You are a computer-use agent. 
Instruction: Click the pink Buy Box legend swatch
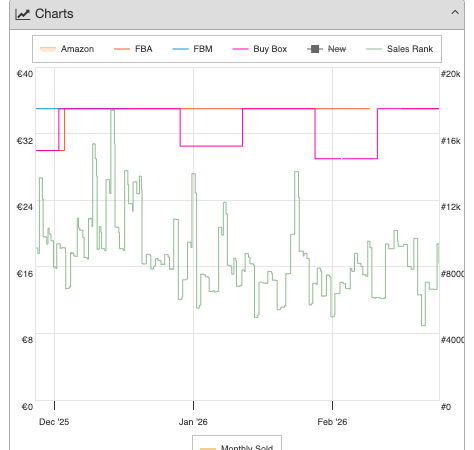[x=240, y=49]
